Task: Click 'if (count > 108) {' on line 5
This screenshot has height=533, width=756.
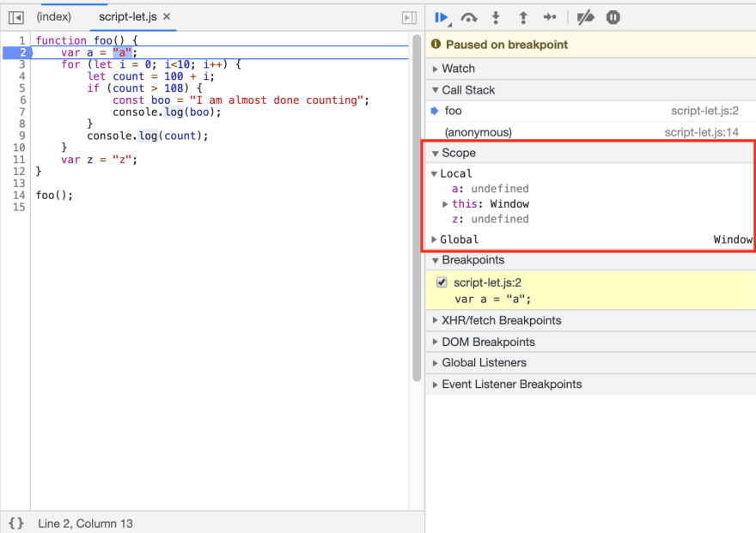Action: tap(144, 88)
